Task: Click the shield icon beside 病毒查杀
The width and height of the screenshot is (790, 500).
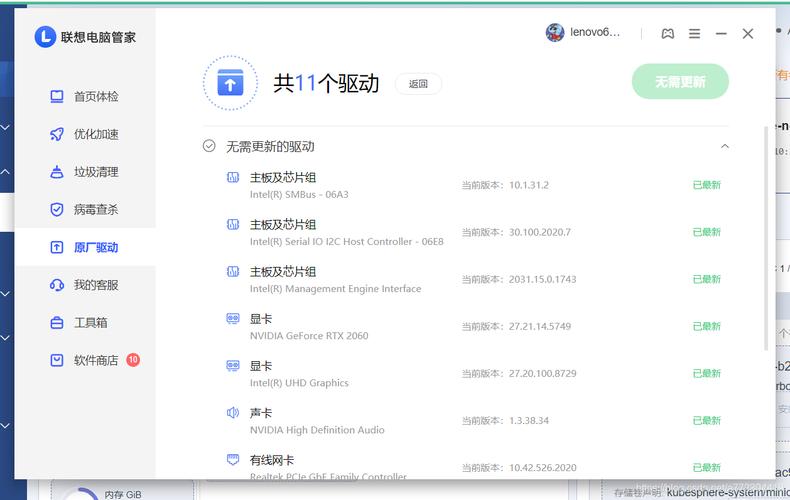Action: coord(57,209)
